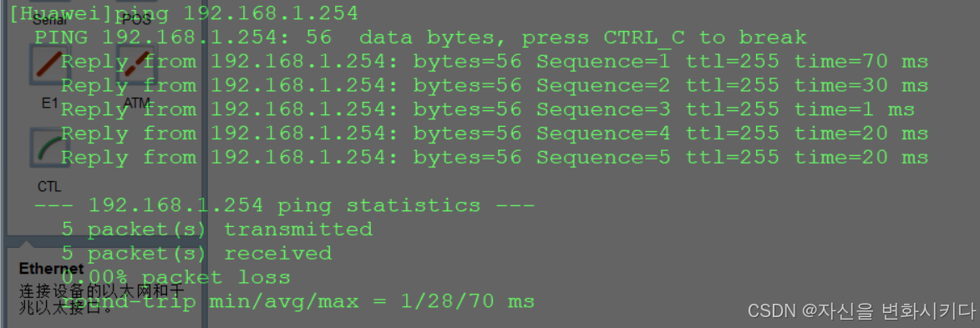The image size is (980, 328).
Task: Click the ping statistics header line
Action: pyautogui.click(x=284, y=205)
